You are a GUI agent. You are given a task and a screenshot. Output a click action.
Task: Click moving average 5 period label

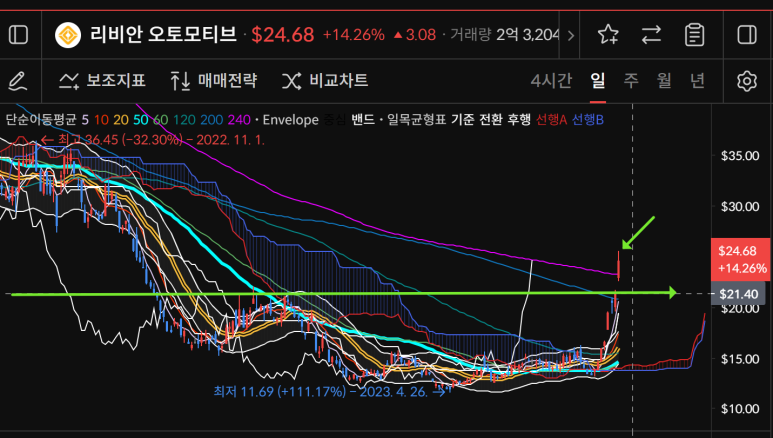point(85,120)
